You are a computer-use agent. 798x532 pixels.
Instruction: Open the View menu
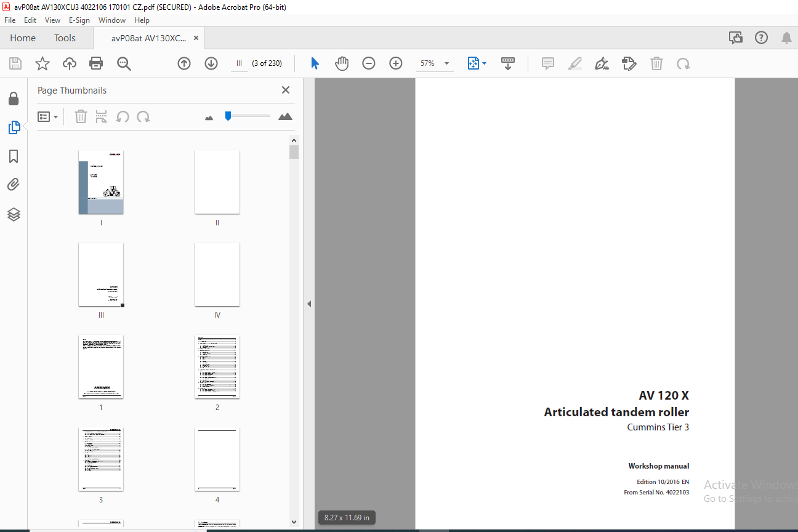(52, 20)
